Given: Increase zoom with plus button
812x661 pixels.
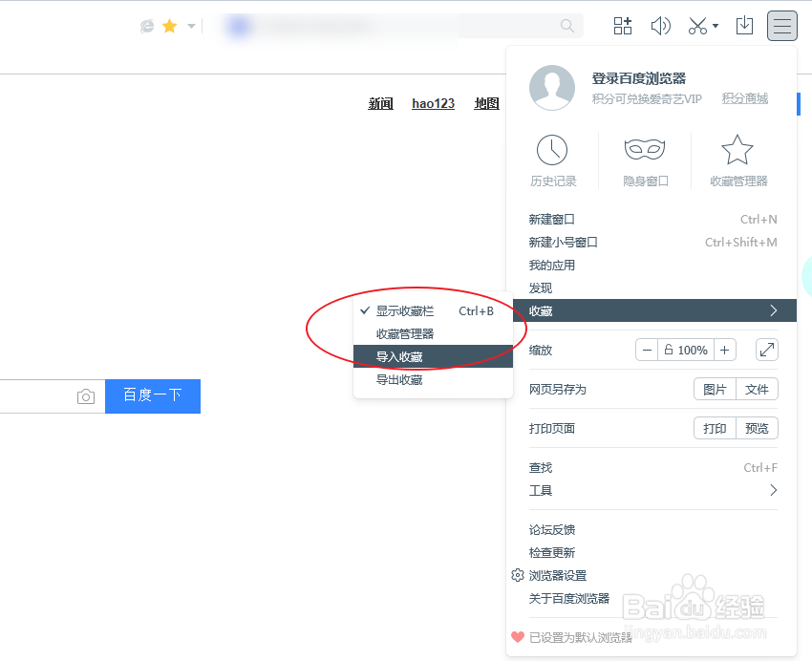Looking at the screenshot, I should point(725,350).
